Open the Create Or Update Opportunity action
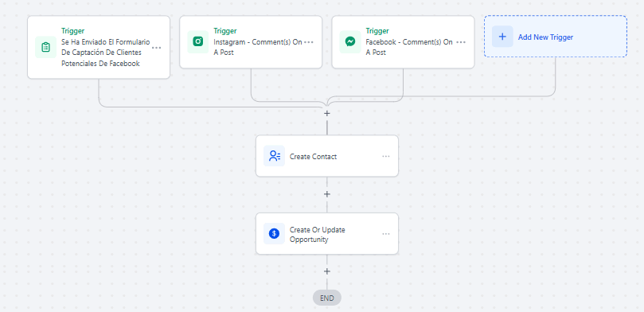The width and height of the screenshot is (644, 312). (x=327, y=233)
